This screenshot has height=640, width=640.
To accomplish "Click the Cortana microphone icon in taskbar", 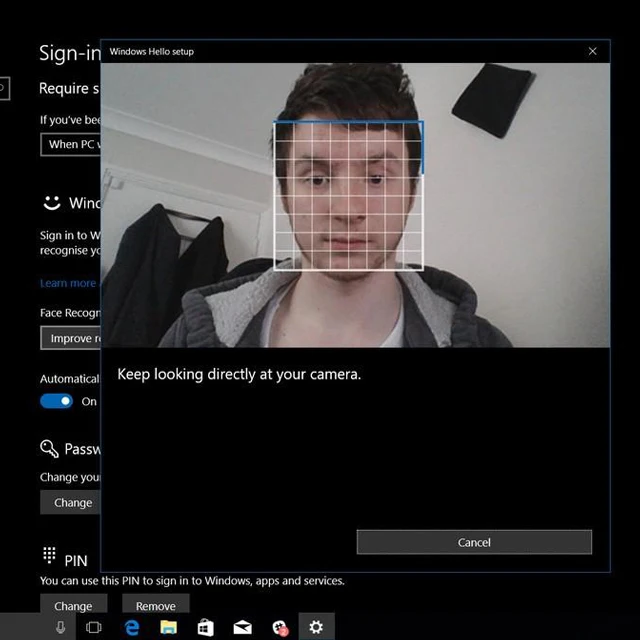I will coord(60,627).
